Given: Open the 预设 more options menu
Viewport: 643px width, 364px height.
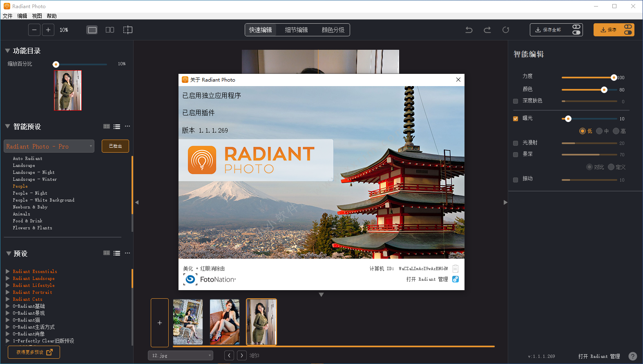Looking at the screenshot, I should click(x=127, y=253).
